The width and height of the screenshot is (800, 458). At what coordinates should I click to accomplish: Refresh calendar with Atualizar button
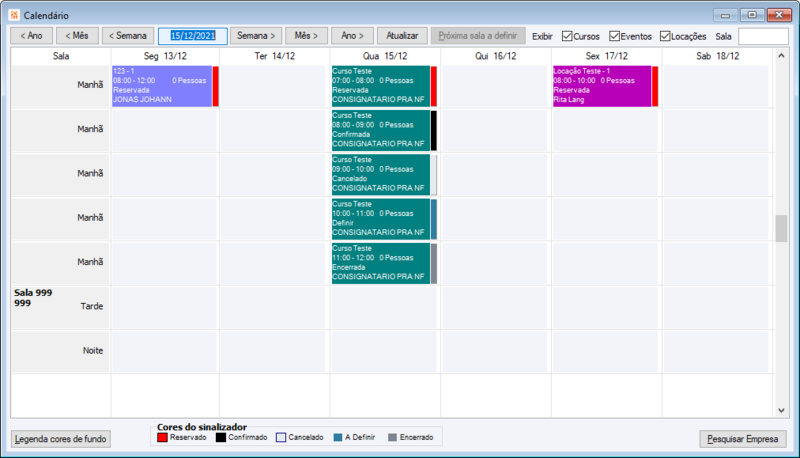(402, 36)
